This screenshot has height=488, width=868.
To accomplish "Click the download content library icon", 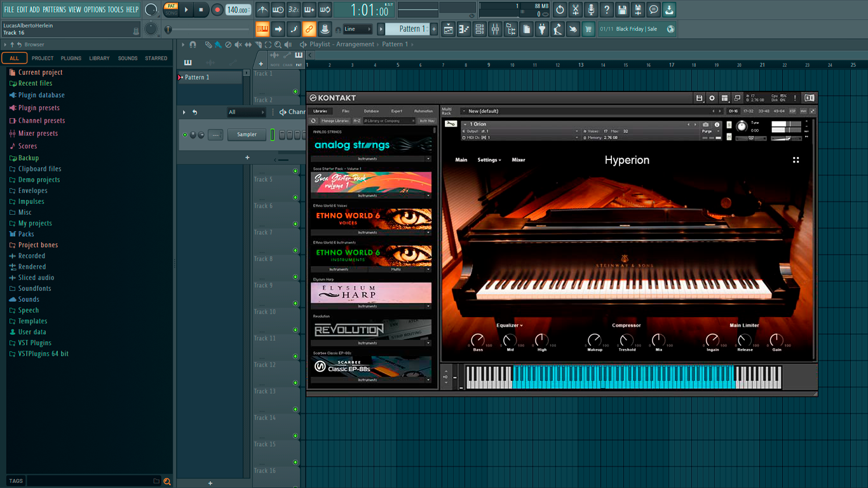I will coord(669,10).
